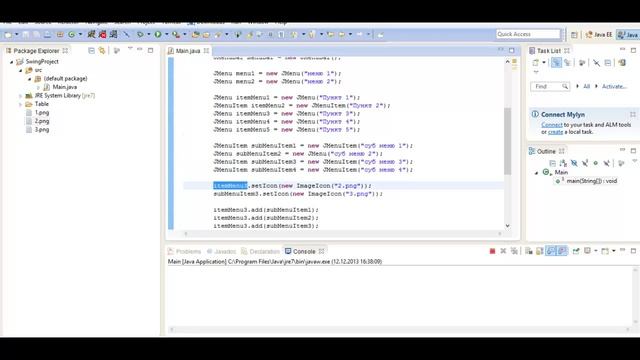Click Collapse All icon in Task List toolbar
This screenshot has height=360, width=640.
click(608, 63)
